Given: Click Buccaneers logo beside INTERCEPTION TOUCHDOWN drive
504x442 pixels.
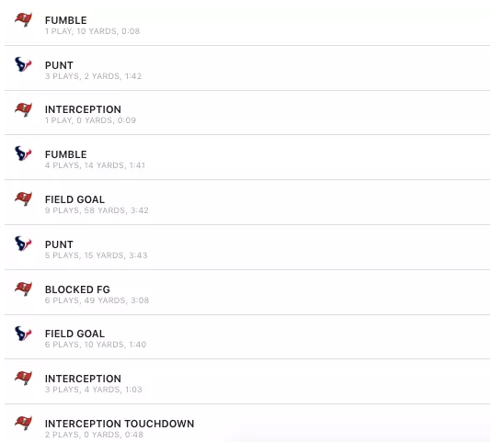Looking at the screenshot, I should pos(24,423).
